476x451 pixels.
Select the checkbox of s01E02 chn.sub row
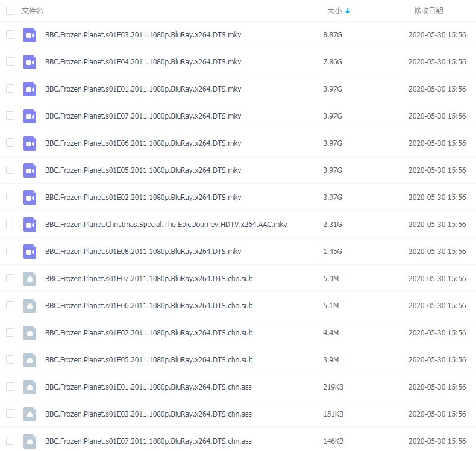pyautogui.click(x=10, y=332)
